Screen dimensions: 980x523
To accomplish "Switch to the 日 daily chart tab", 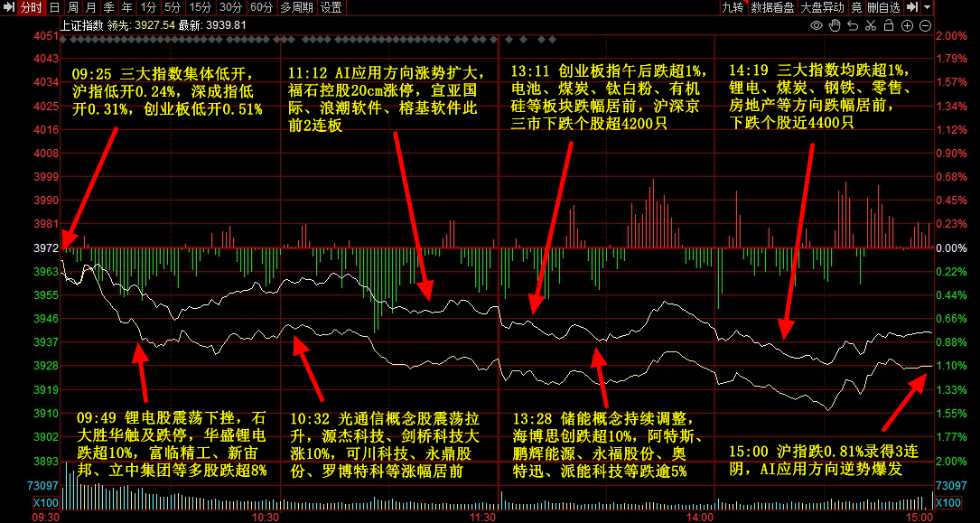I will click(x=55, y=7).
